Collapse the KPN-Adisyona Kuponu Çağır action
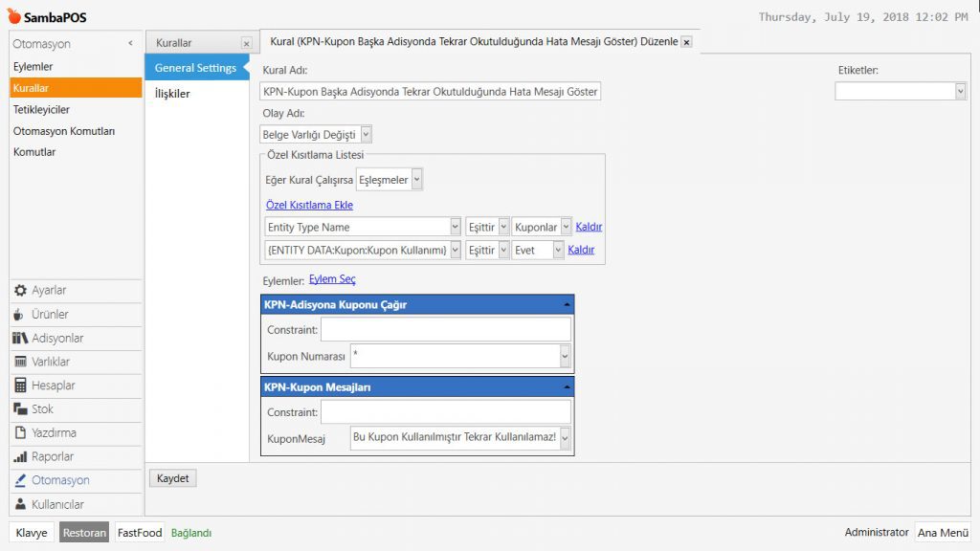Viewport: 980px width, 551px height. pyautogui.click(x=567, y=304)
